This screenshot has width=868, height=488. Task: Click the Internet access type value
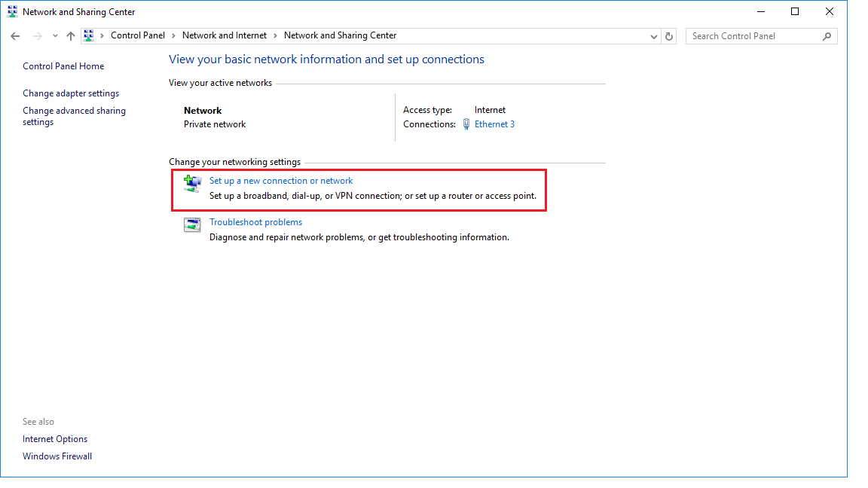click(490, 109)
